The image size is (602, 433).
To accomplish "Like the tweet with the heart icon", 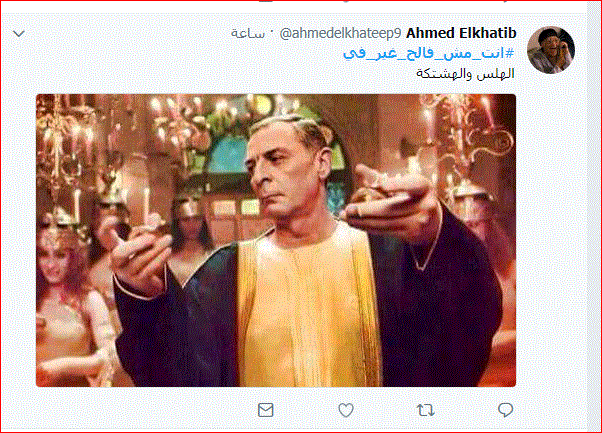I will (346, 410).
